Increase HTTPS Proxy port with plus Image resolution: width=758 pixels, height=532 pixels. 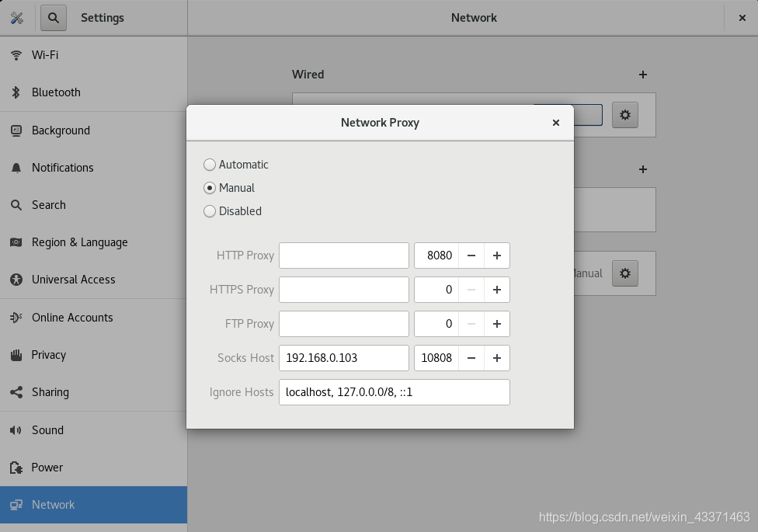(496, 290)
